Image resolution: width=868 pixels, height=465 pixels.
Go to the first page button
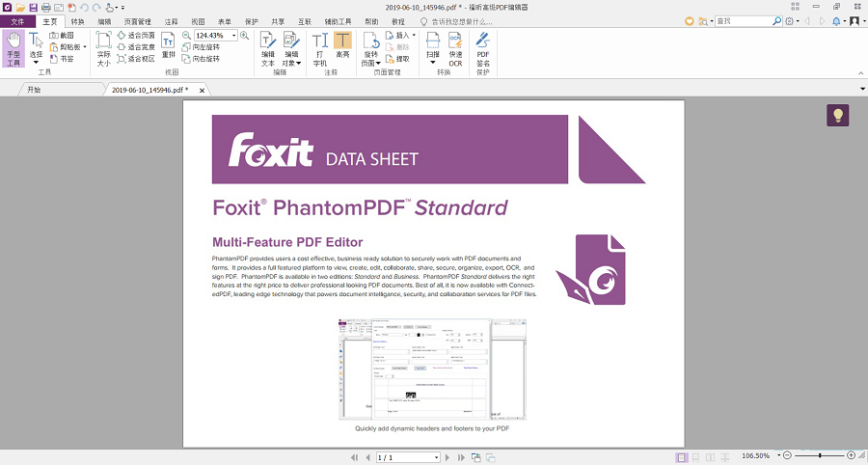coord(354,457)
